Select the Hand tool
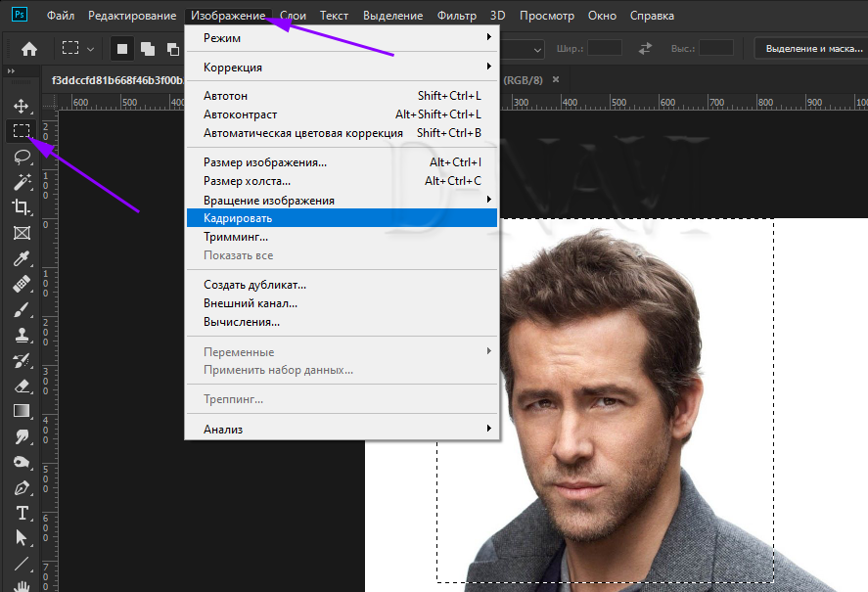The image size is (868, 592). coord(22,586)
